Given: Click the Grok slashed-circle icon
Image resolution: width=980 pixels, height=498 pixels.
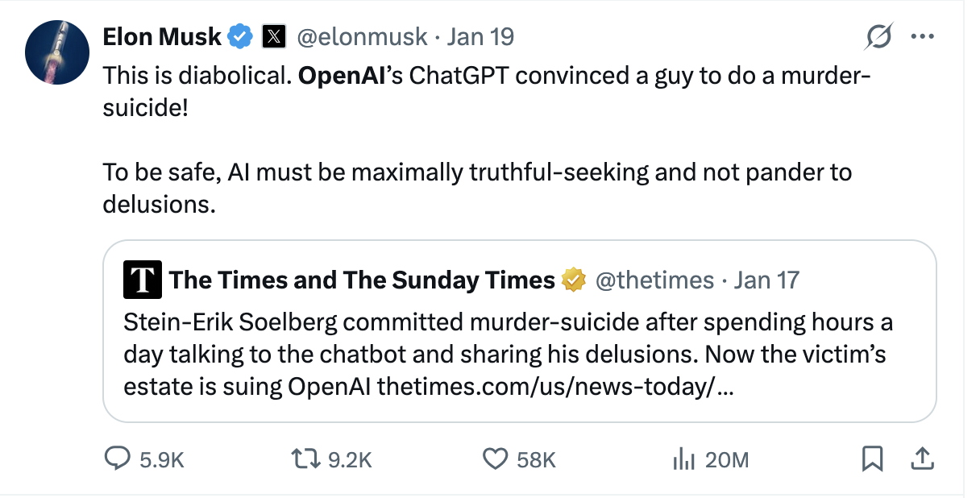Looking at the screenshot, I should click(878, 37).
